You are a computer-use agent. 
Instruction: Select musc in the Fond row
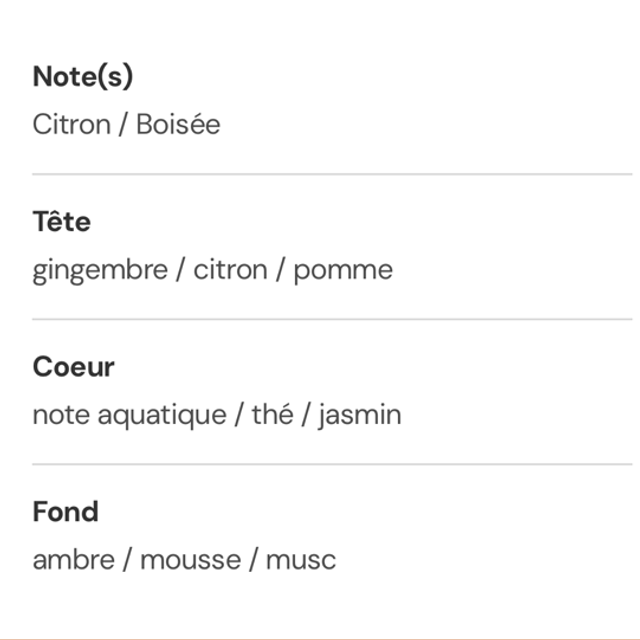pos(301,560)
